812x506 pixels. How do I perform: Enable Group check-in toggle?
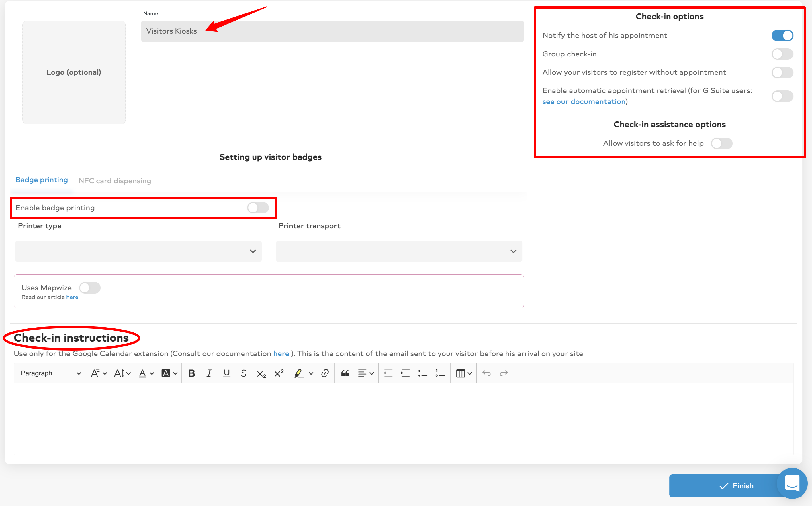[x=782, y=54]
